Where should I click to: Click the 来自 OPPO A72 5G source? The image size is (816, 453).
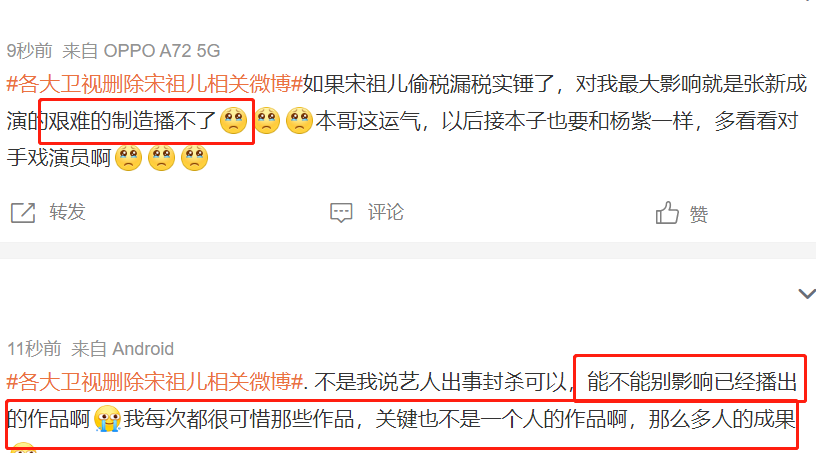pyautogui.click(x=141, y=51)
